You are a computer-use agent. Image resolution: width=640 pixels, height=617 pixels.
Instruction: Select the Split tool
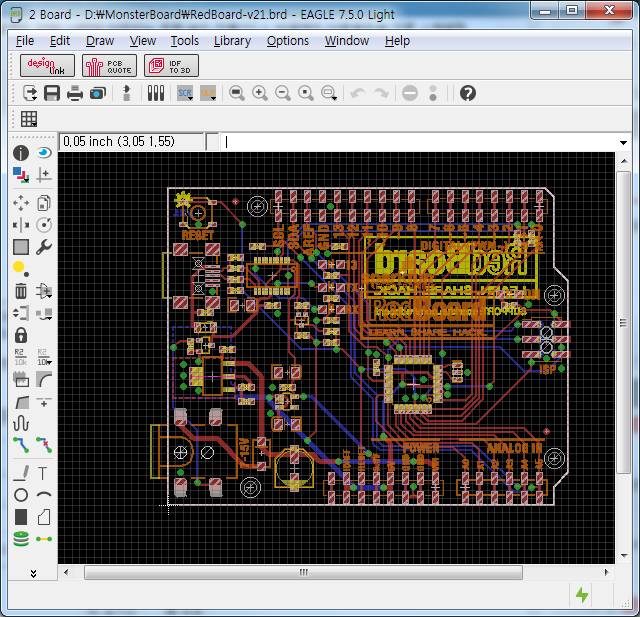point(21,402)
